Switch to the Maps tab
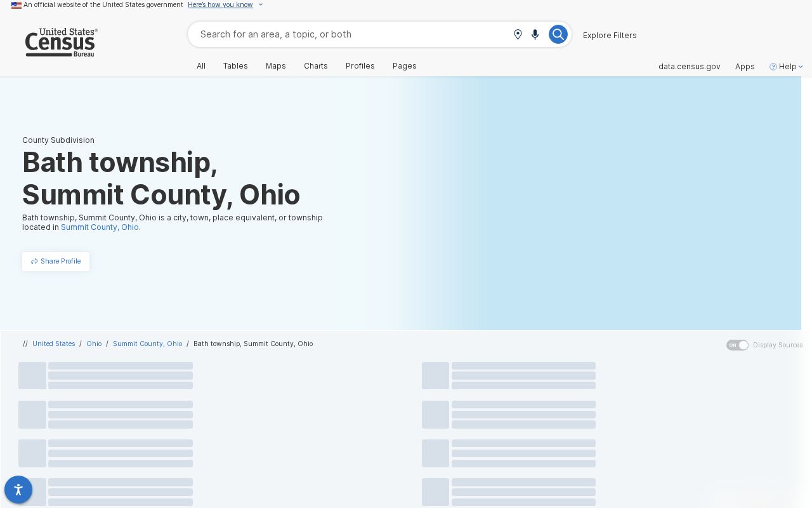The image size is (812, 508). 276,66
